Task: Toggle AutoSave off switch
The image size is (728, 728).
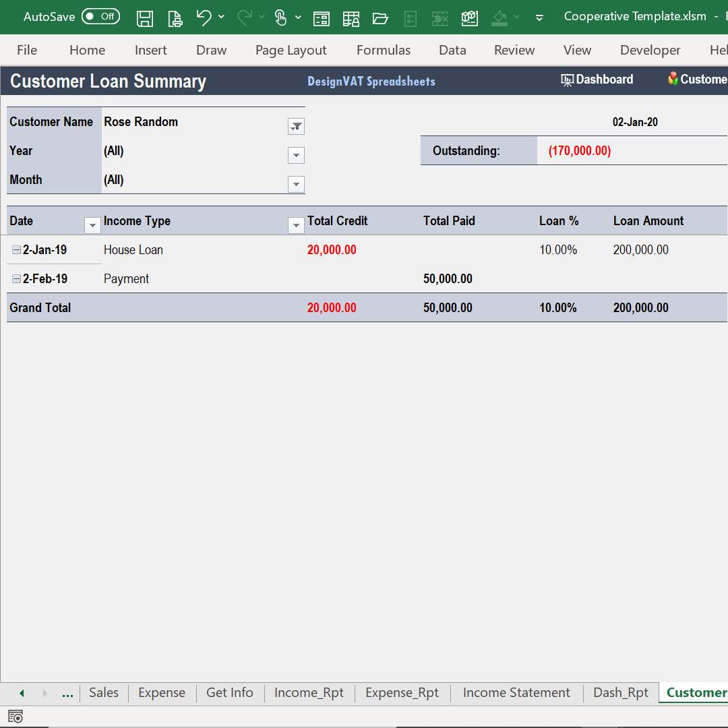Action: pos(100,16)
